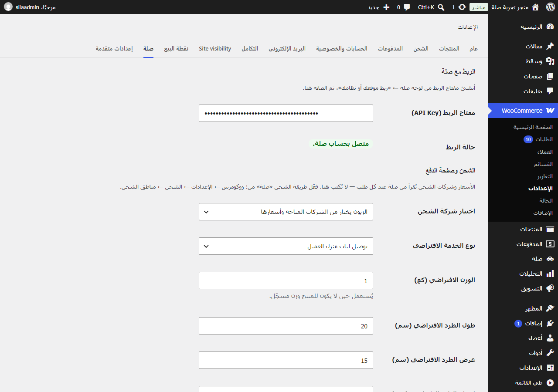Image resolution: width=558 pixels, height=392 pixels.
Task: Click the plus icon for جديد
Action: tap(386, 7)
